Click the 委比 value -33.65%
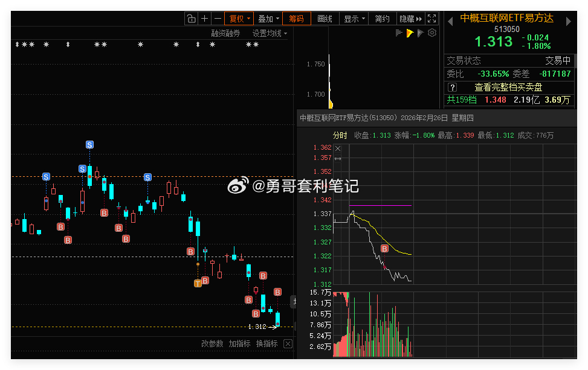 coord(493,74)
